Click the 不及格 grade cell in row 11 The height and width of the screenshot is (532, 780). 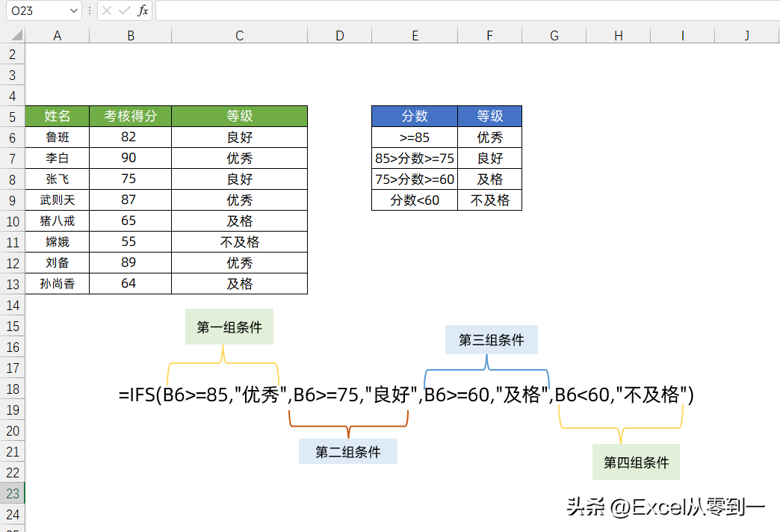pyautogui.click(x=239, y=241)
